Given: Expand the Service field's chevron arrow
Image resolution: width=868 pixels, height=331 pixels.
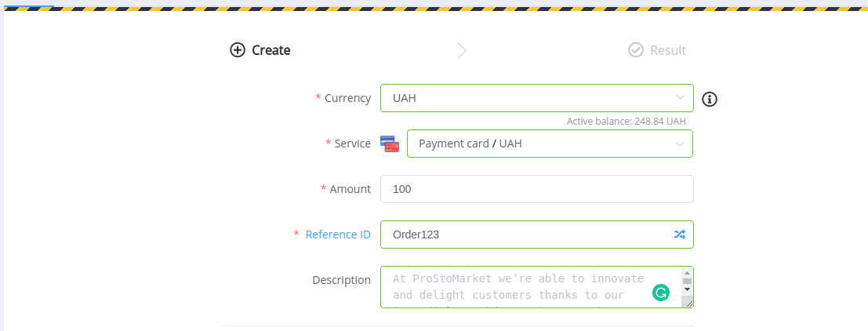Looking at the screenshot, I should pyautogui.click(x=679, y=144).
